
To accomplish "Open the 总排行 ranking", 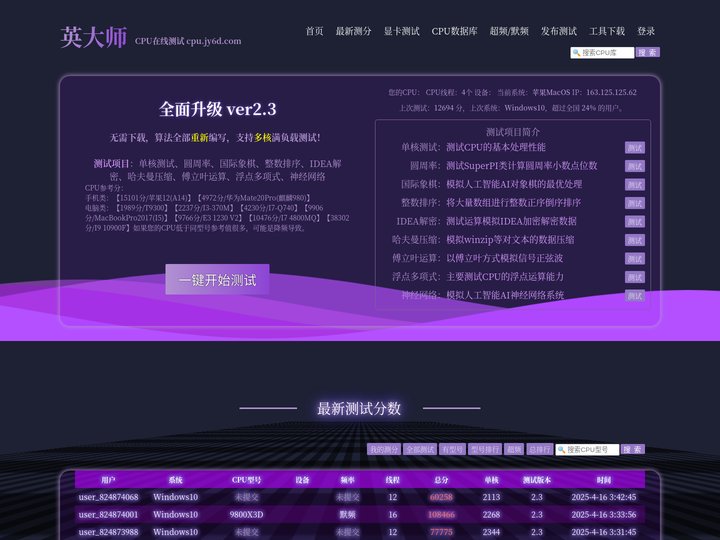I will click(x=539, y=450).
